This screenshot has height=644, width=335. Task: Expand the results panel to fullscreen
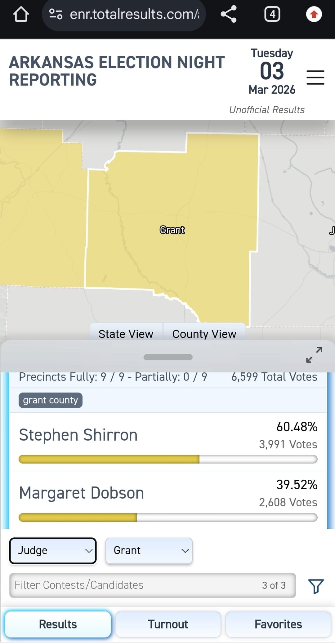pyautogui.click(x=314, y=355)
